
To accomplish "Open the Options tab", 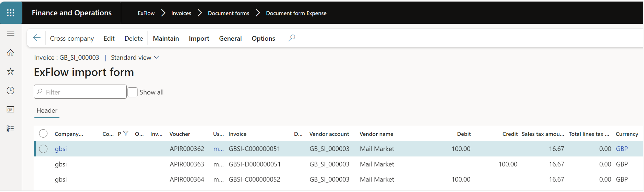I will pos(263,38).
